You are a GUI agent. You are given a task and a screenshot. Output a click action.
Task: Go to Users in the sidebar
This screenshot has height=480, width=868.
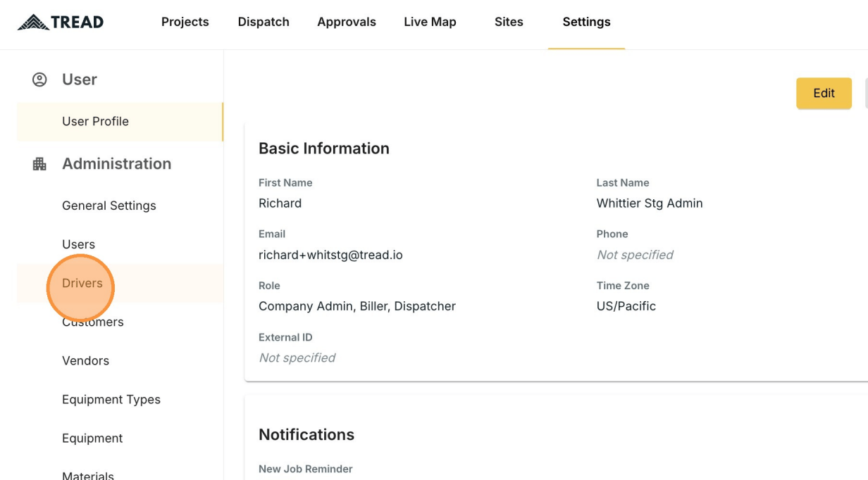coord(120,244)
